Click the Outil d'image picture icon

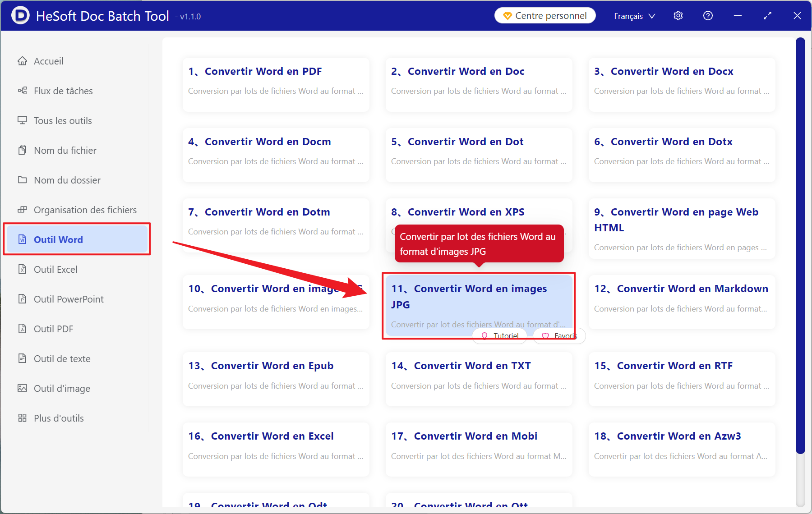22,388
